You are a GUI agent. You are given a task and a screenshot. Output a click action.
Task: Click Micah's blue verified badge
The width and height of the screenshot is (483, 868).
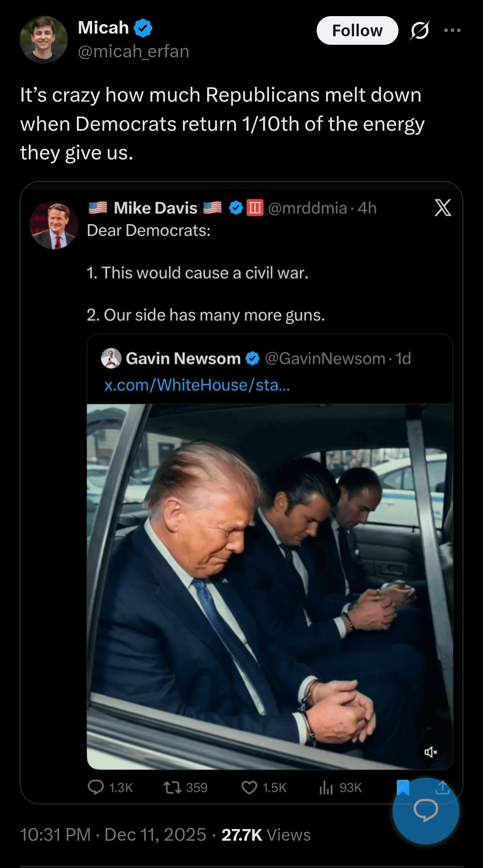coord(143,28)
